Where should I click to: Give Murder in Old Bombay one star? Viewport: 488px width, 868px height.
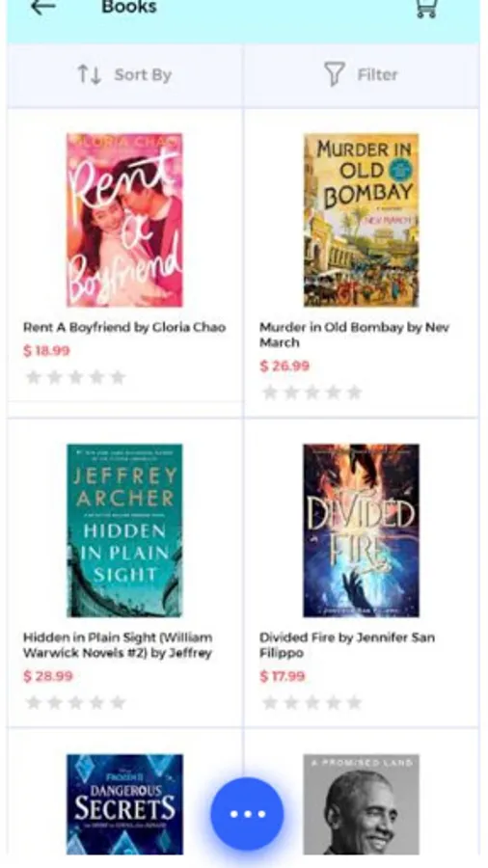[270, 393]
